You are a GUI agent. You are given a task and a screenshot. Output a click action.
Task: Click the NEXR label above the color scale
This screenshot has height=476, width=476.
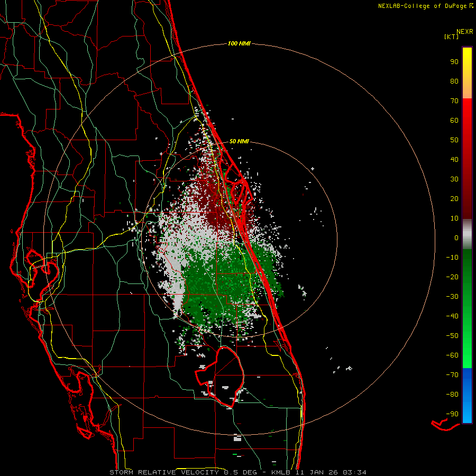pyautogui.click(x=465, y=32)
